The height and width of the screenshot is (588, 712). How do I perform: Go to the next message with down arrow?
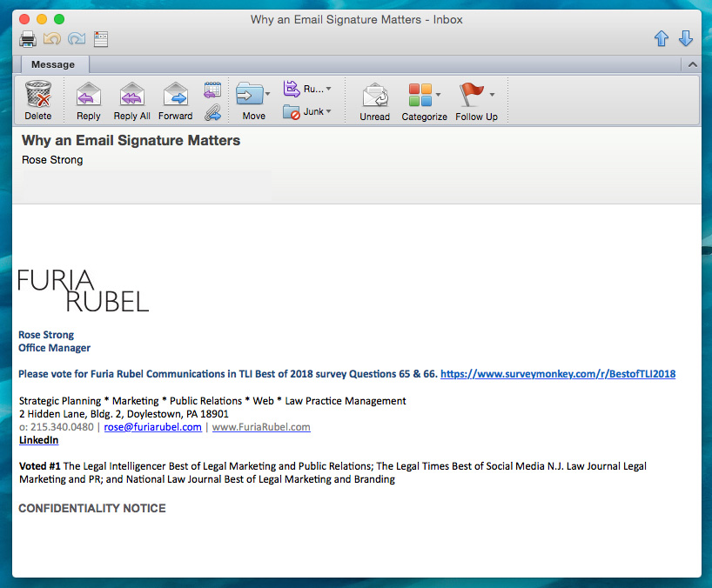686,38
